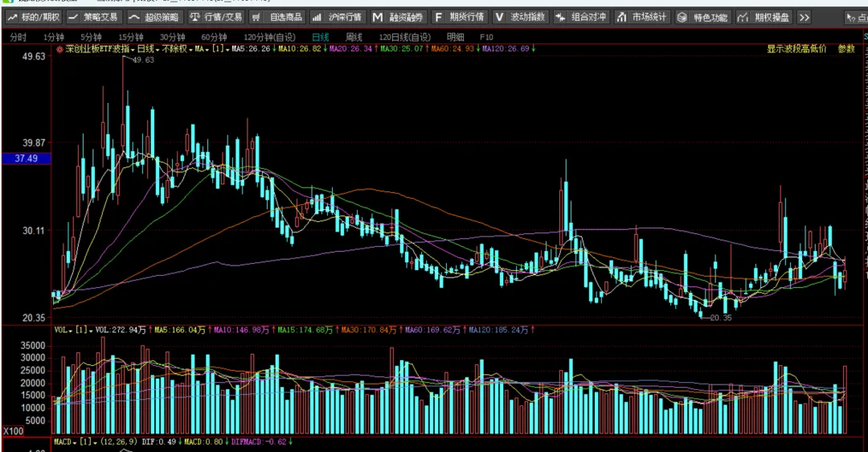
Task: Select the 120日线(自设) period tab
Action: tap(404, 37)
